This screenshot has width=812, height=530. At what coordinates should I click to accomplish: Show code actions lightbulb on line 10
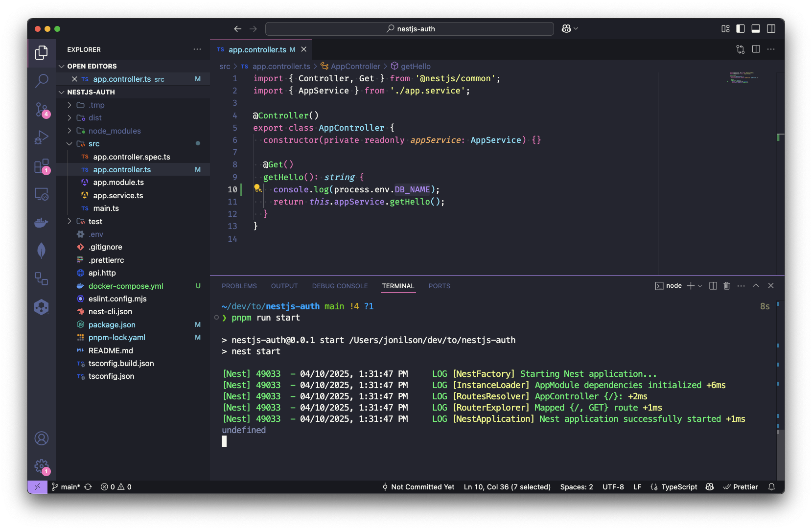257,188
